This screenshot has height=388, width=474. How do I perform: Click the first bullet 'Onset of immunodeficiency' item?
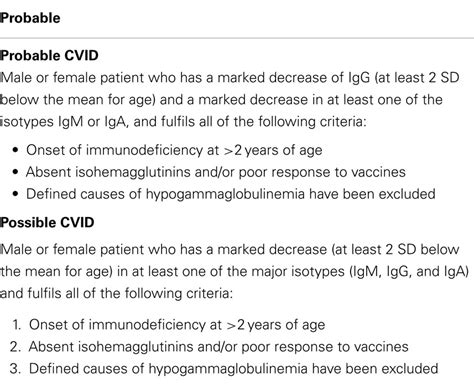click(x=174, y=150)
